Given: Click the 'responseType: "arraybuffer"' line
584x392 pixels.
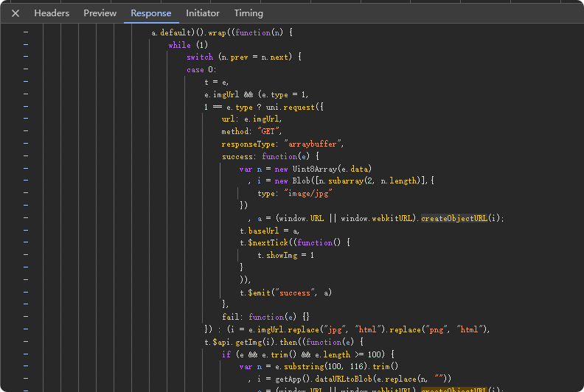Looking at the screenshot, I should (x=282, y=144).
